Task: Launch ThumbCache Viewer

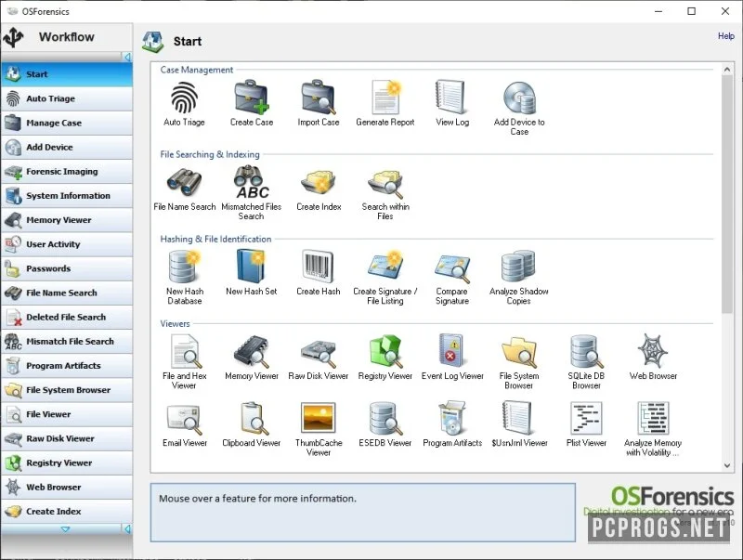Action: (x=319, y=418)
